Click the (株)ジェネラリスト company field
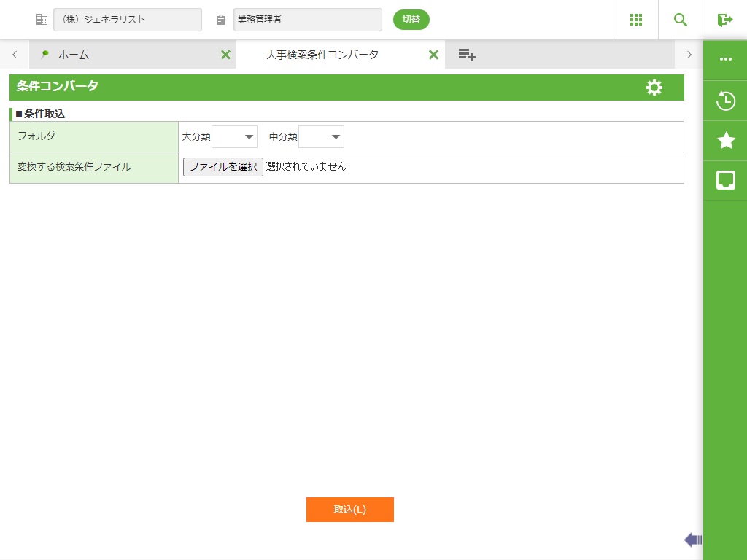This screenshot has height=560, width=747. [x=128, y=20]
